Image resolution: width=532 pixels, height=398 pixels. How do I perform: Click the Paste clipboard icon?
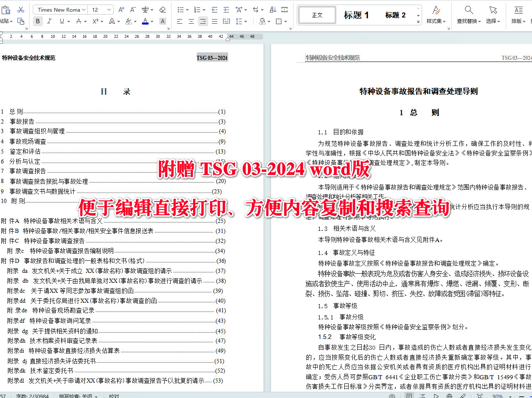click(5, 10)
